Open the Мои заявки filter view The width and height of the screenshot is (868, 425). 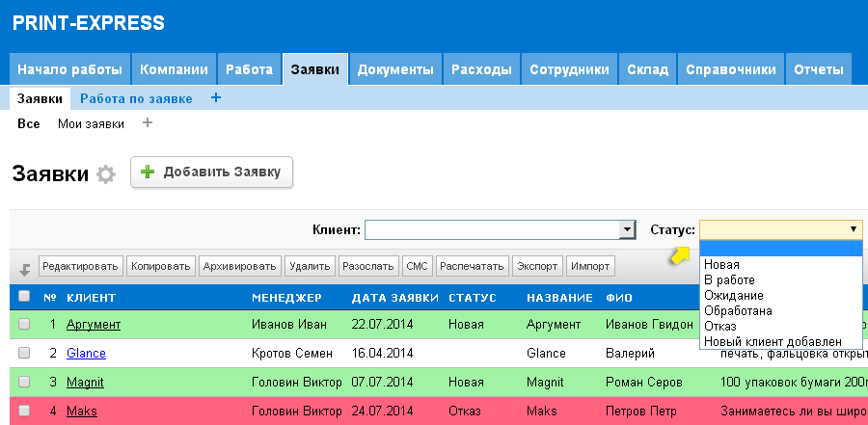click(91, 123)
